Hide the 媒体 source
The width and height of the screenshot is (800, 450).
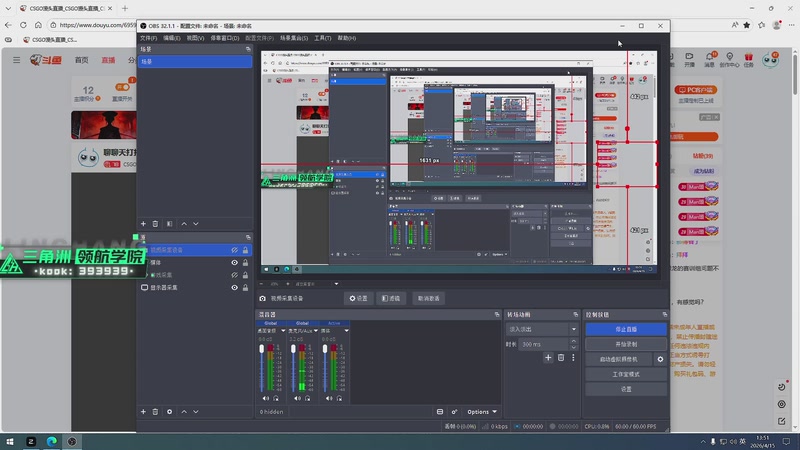point(234,262)
